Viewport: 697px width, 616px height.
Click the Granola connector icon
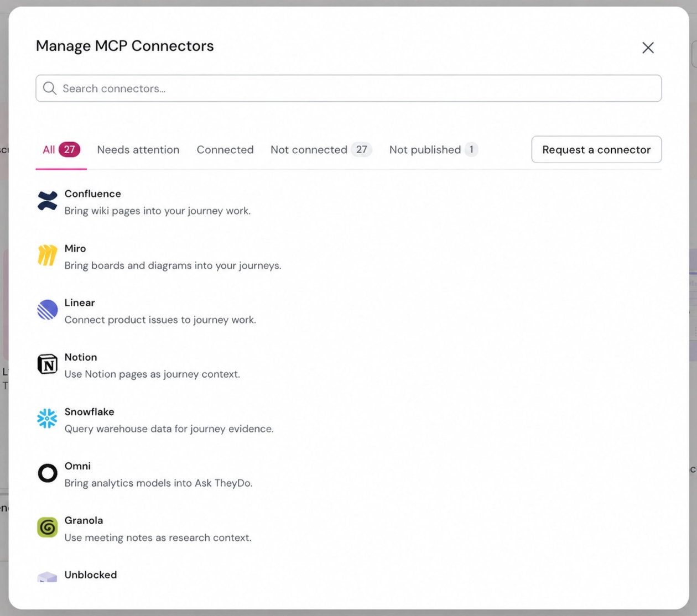click(x=47, y=528)
